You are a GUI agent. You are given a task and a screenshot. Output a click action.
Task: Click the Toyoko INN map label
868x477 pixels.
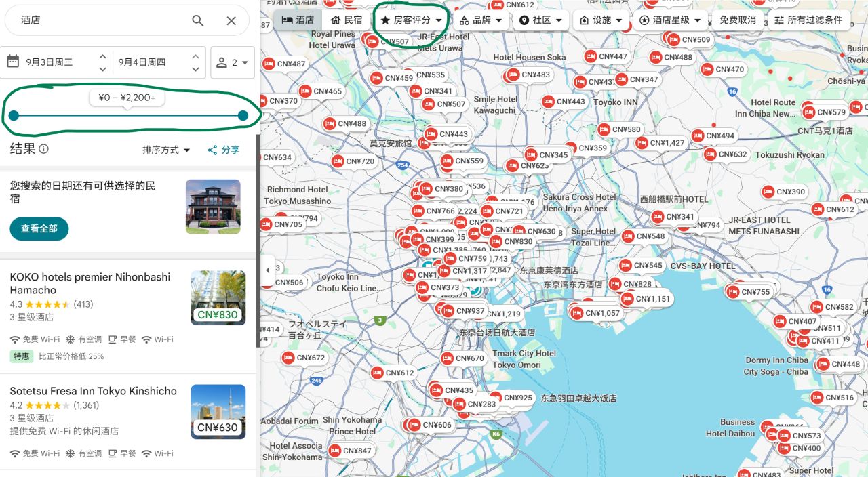[616, 102]
